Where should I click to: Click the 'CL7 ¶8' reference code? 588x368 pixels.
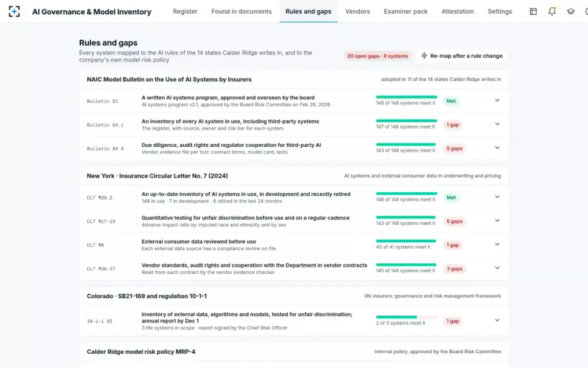[95, 245]
